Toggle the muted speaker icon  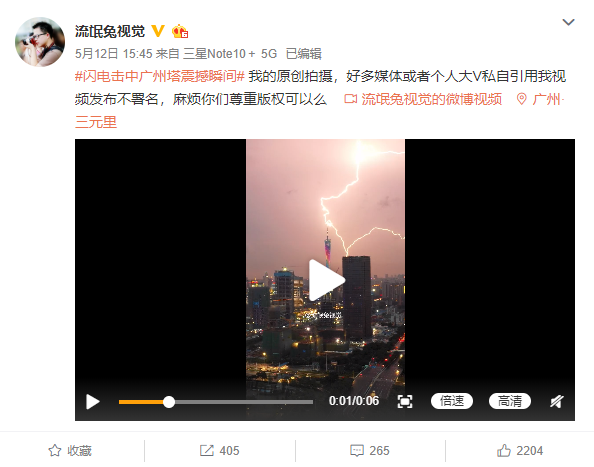[556, 401]
